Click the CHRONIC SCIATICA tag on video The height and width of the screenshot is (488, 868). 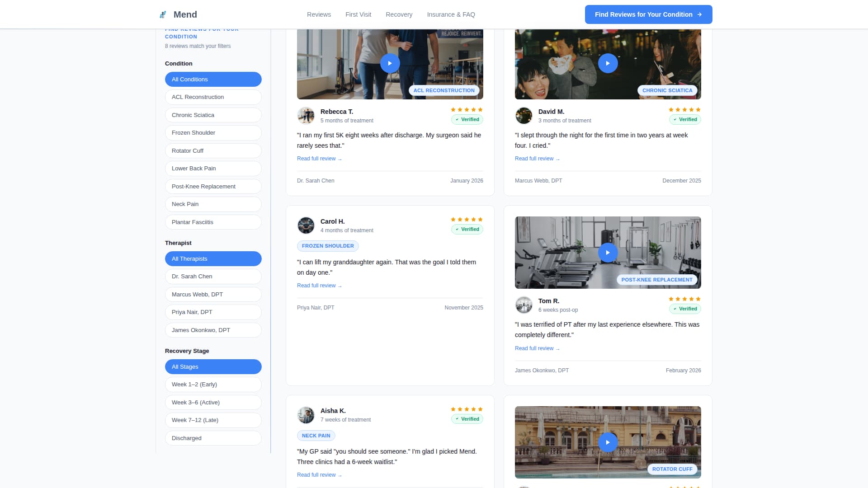pyautogui.click(x=667, y=90)
